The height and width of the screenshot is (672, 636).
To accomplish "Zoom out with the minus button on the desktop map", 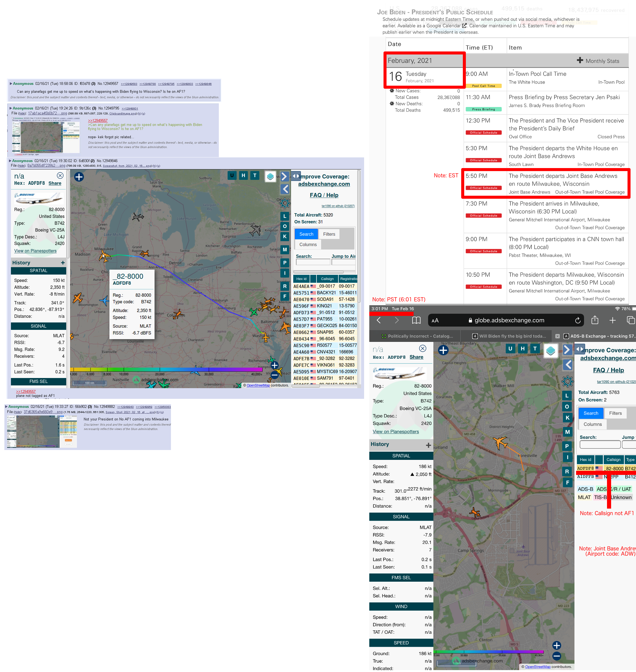I will [x=275, y=375].
